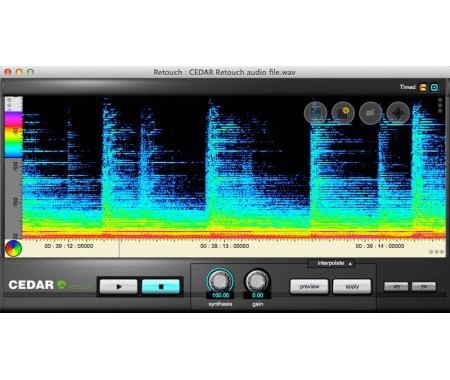Click the three dots at the timeline's right end
Viewport: 450px width, 380px height.
click(436, 252)
